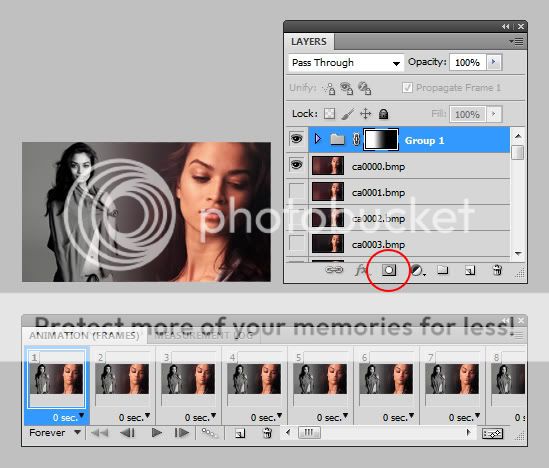This screenshot has height=468, width=549.
Task: Expand Group 1 disclosure triangle
Action: click(318, 139)
